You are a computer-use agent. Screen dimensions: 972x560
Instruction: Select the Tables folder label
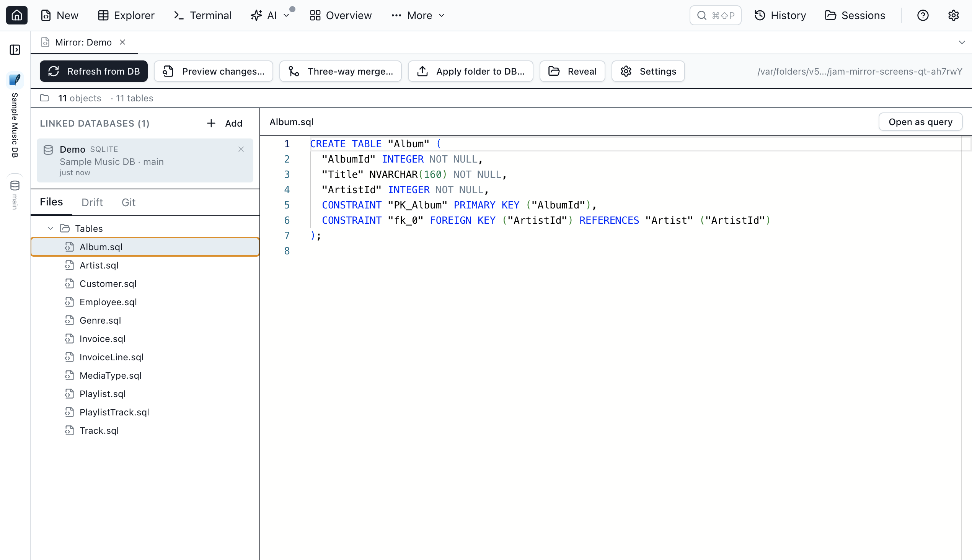[x=89, y=228]
